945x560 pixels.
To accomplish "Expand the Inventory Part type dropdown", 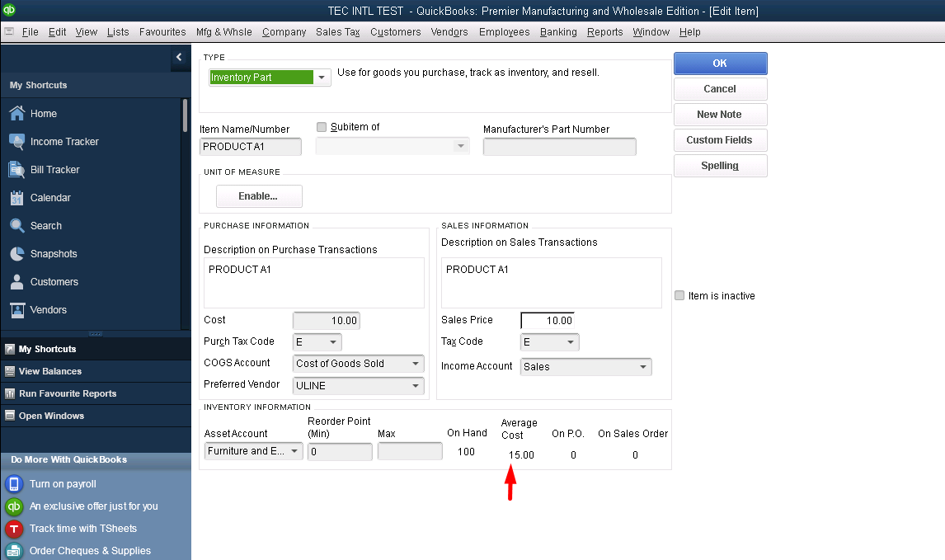I will (x=322, y=78).
